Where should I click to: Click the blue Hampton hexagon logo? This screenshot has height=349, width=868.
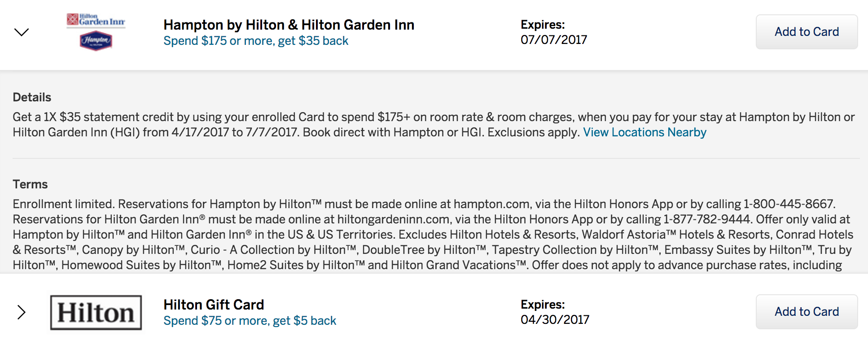[96, 41]
